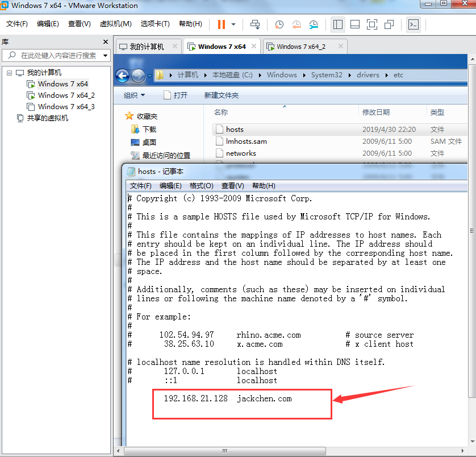Select Windows 7 x64 in the library
Image resolution: width=476 pixels, height=457 pixels.
[x=63, y=84]
